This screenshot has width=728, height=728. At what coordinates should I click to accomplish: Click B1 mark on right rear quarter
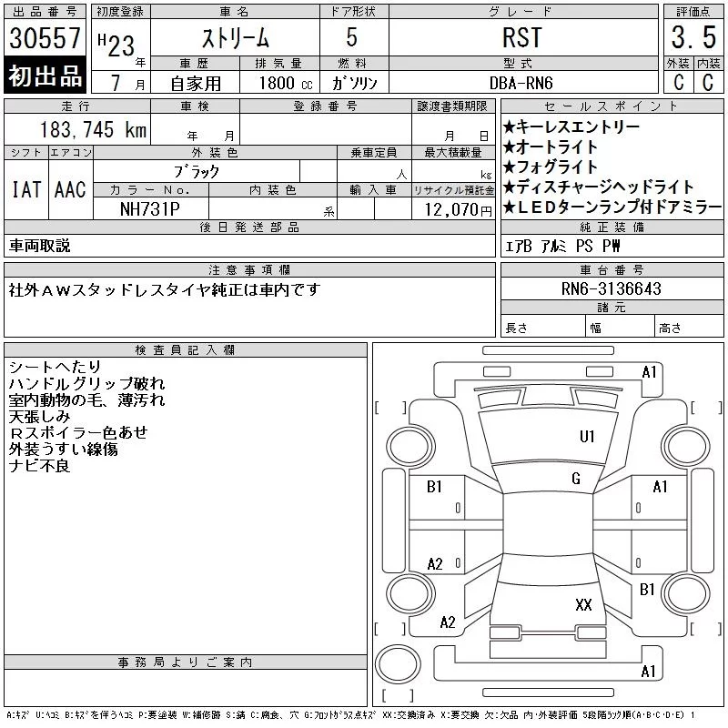tap(647, 589)
